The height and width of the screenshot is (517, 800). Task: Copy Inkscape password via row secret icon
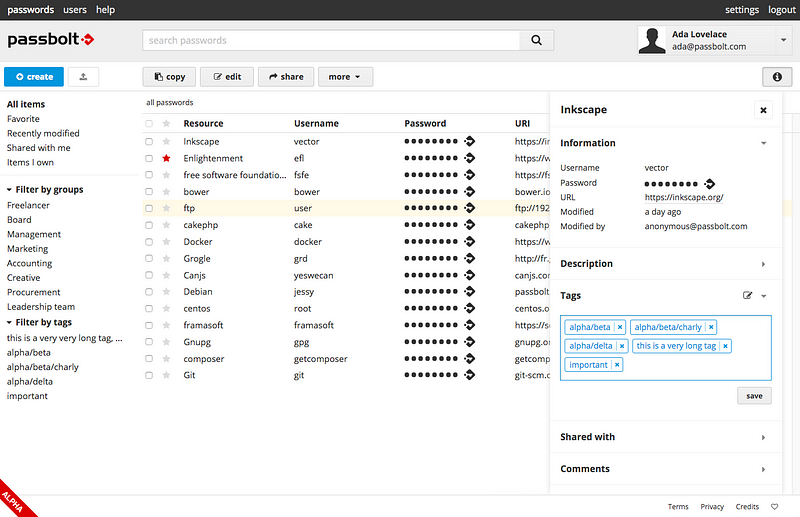pos(470,141)
